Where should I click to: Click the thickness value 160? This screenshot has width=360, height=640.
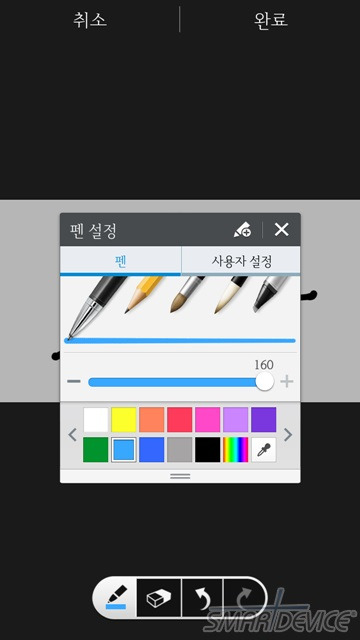pos(264,365)
